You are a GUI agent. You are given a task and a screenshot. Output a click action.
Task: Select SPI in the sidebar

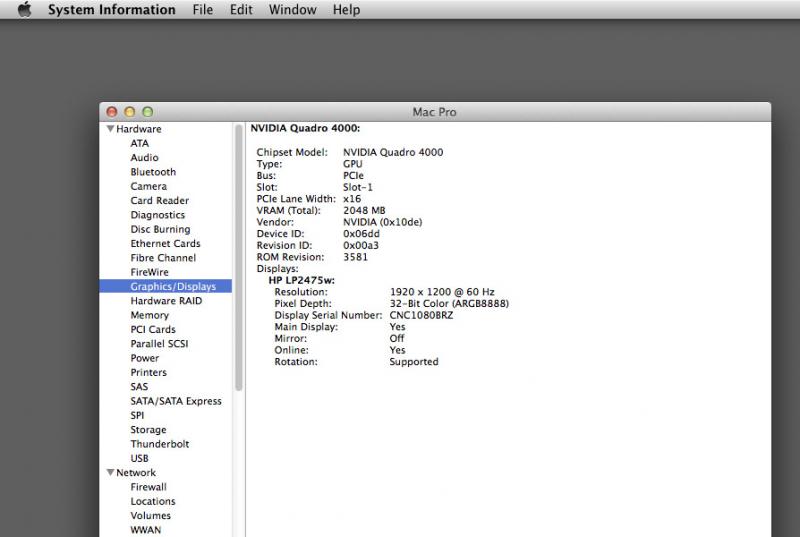137,415
